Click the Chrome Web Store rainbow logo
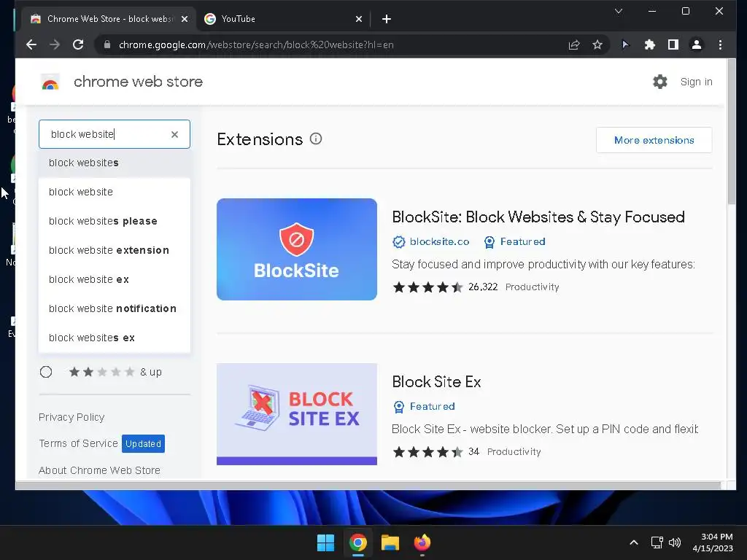The height and width of the screenshot is (560, 747). (x=50, y=82)
